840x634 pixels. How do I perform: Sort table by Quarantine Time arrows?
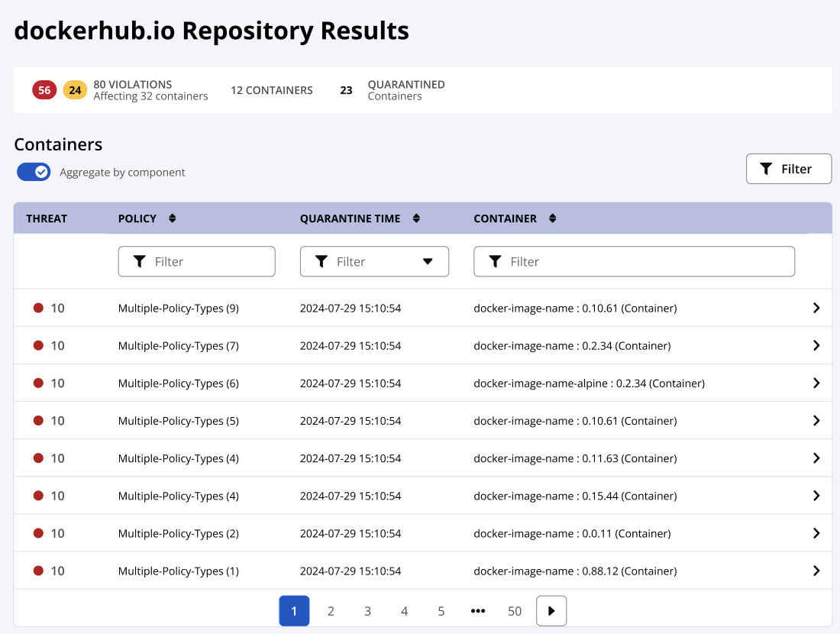[416, 218]
